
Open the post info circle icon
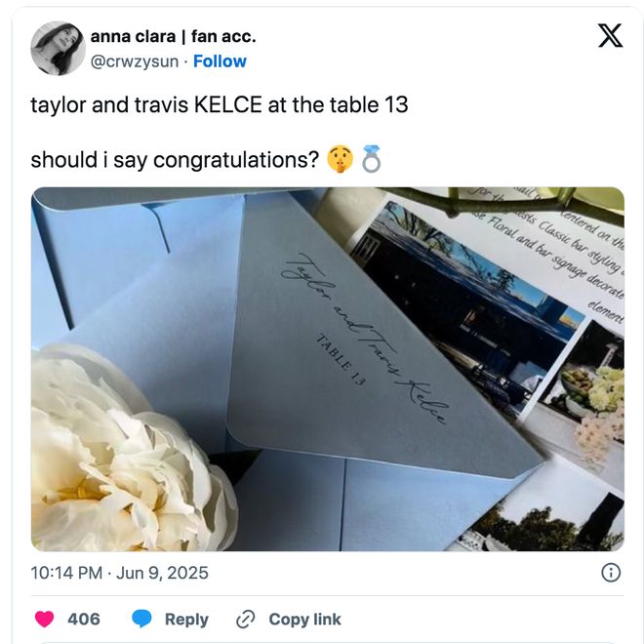pos(611,573)
